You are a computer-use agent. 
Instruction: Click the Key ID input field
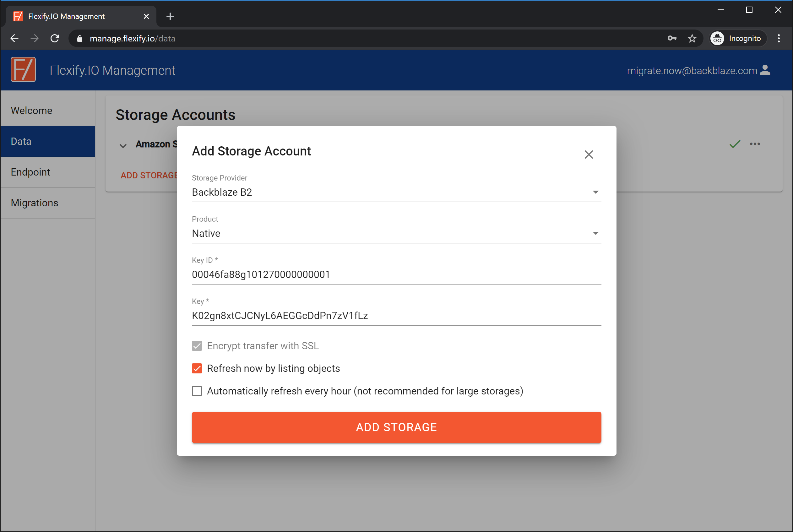[x=396, y=274]
